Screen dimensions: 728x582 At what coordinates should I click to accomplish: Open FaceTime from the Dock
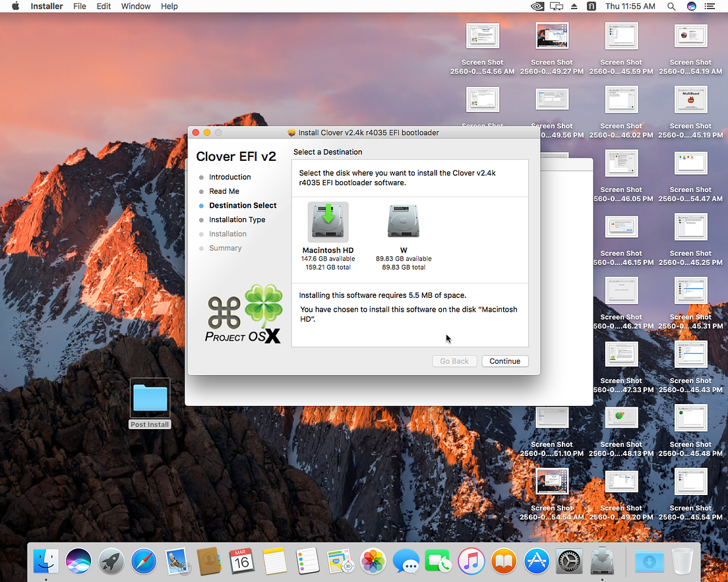point(438,561)
